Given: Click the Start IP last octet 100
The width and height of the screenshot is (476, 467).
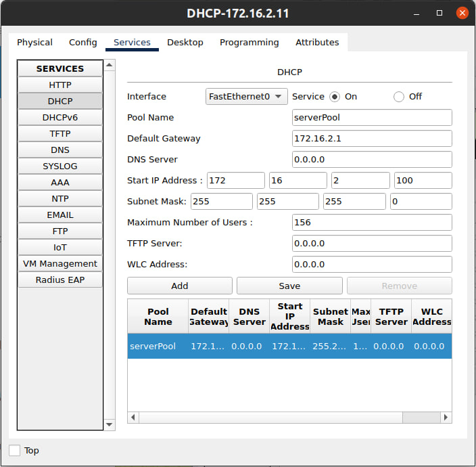Looking at the screenshot, I should point(423,180).
